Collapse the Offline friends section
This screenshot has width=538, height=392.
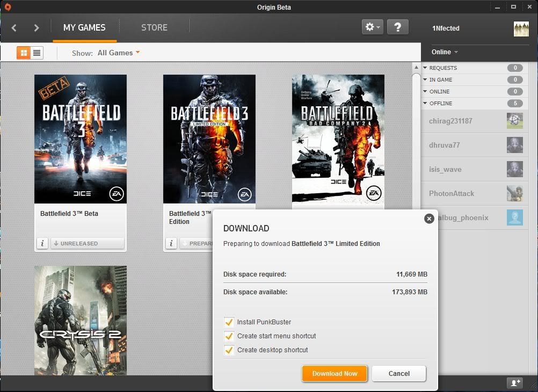tap(425, 103)
